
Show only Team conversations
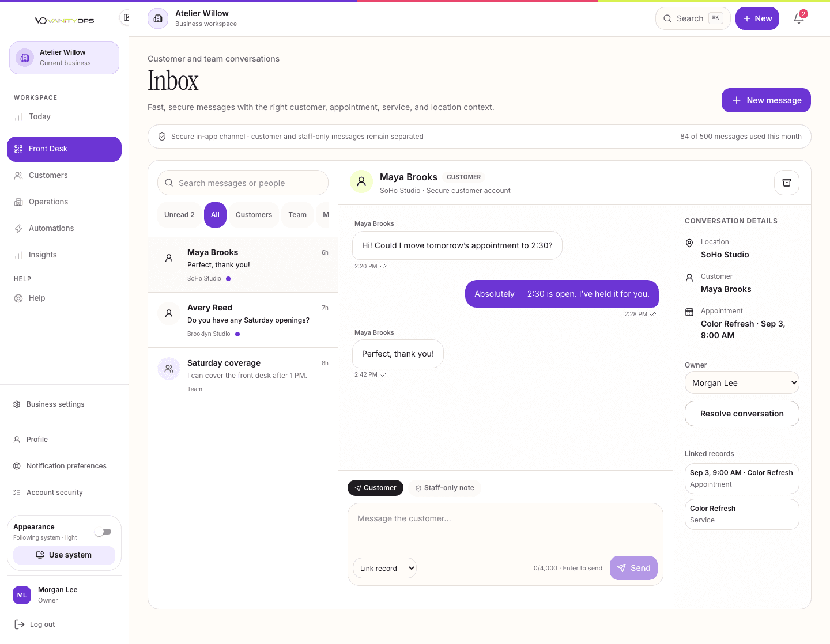(x=297, y=215)
